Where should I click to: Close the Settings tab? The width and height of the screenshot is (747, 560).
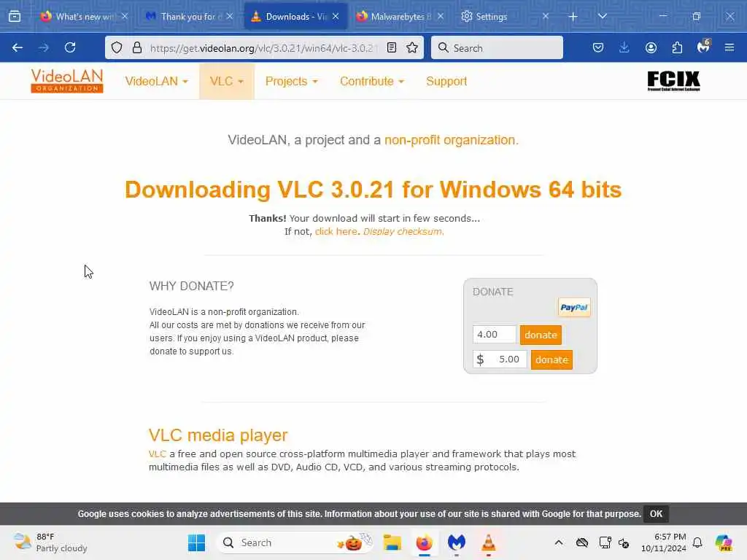(546, 16)
